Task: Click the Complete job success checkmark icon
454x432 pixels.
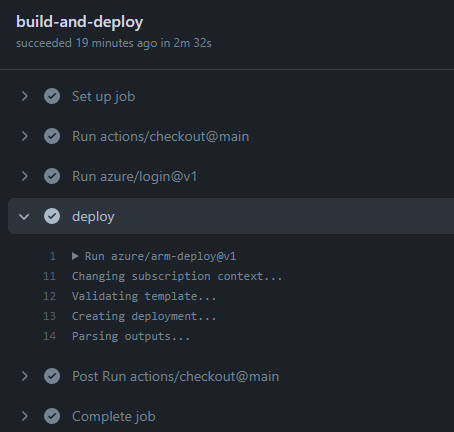Action: pos(52,416)
